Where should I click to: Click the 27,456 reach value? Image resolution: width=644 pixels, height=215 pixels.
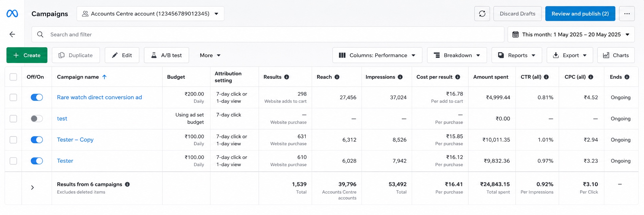(x=348, y=97)
